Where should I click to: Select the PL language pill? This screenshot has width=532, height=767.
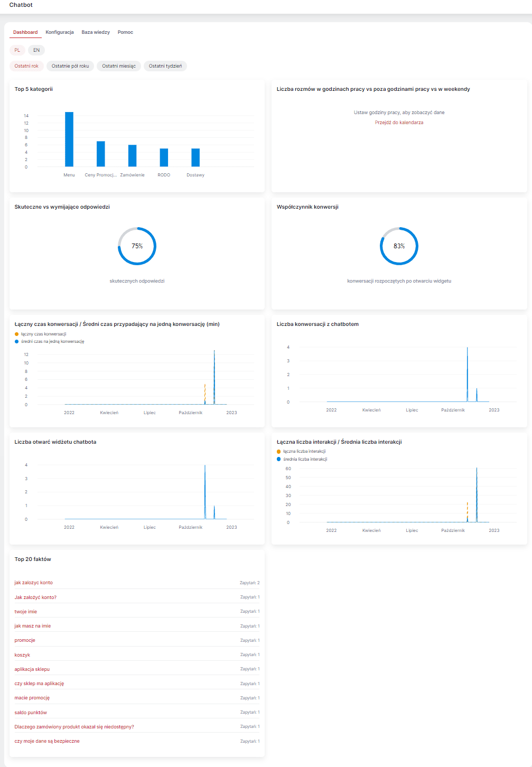[x=17, y=50]
